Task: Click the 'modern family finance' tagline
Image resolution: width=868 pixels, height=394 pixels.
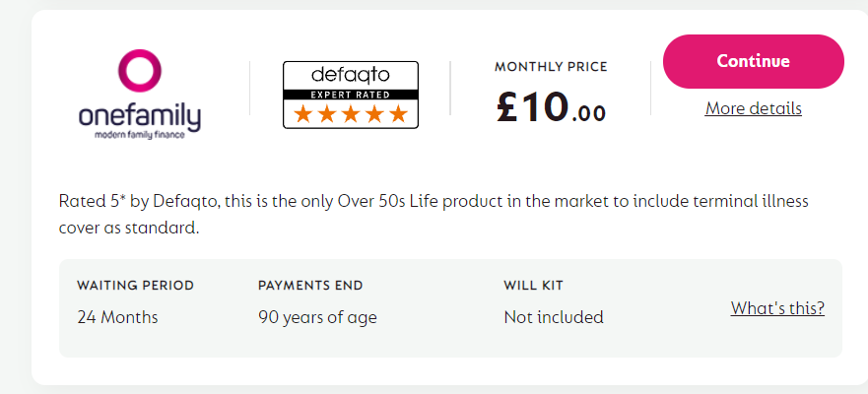Action: (140, 135)
